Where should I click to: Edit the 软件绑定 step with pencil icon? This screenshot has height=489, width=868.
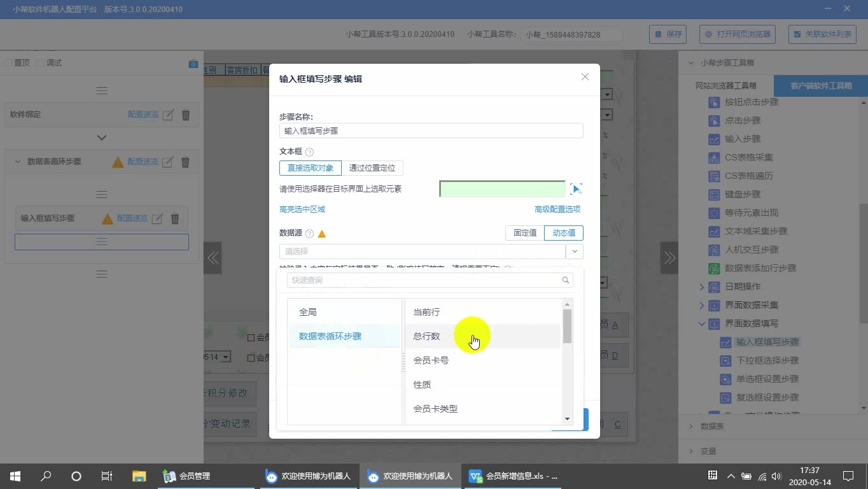point(167,115)
